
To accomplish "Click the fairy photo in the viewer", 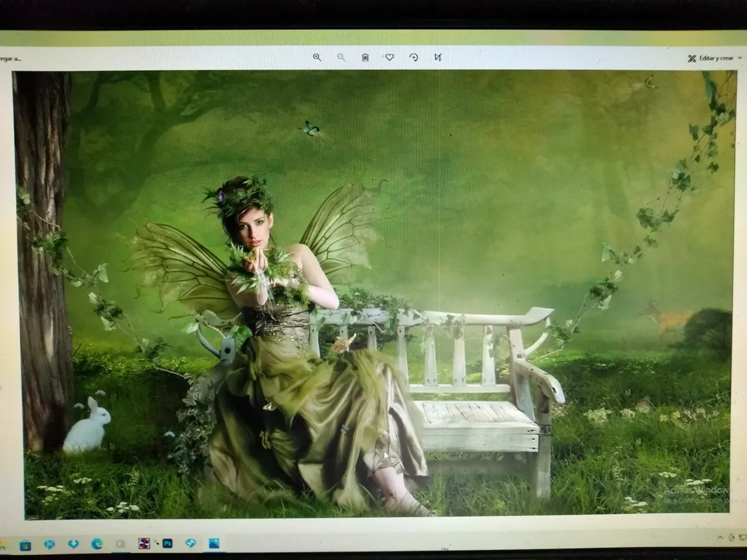I will point(374,292).
